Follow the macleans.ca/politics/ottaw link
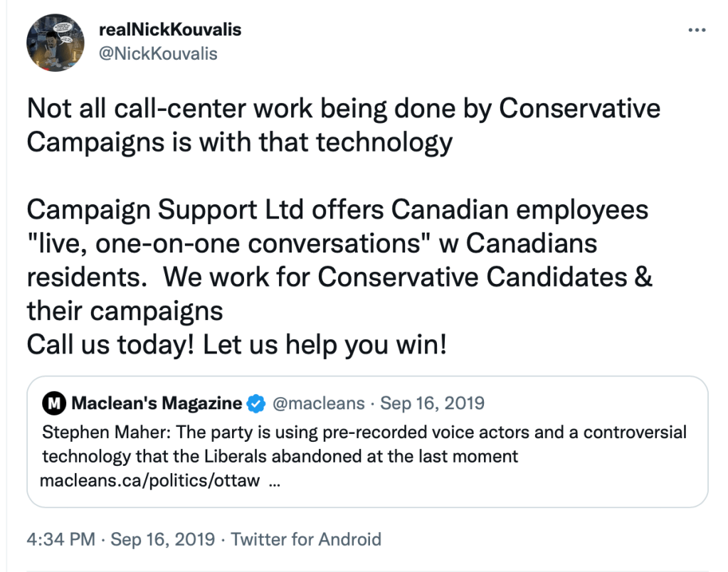 (x=150, y=481)
